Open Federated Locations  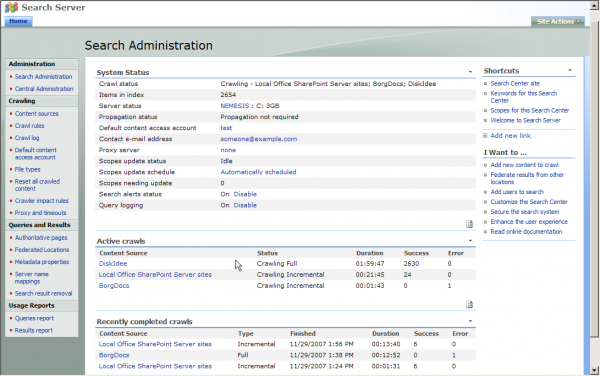(x=42, y=250)
